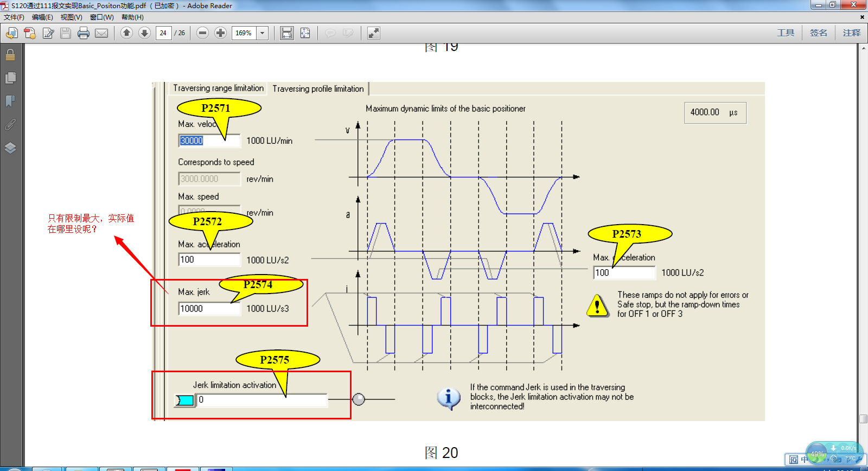Open the 签名 sign pane

[x=819, y=33]
